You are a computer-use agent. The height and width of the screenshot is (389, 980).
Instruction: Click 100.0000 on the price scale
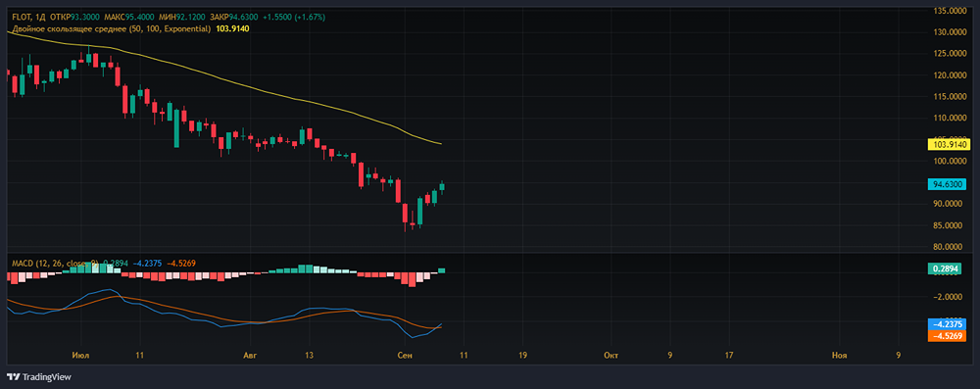click(x=949, y=162)
